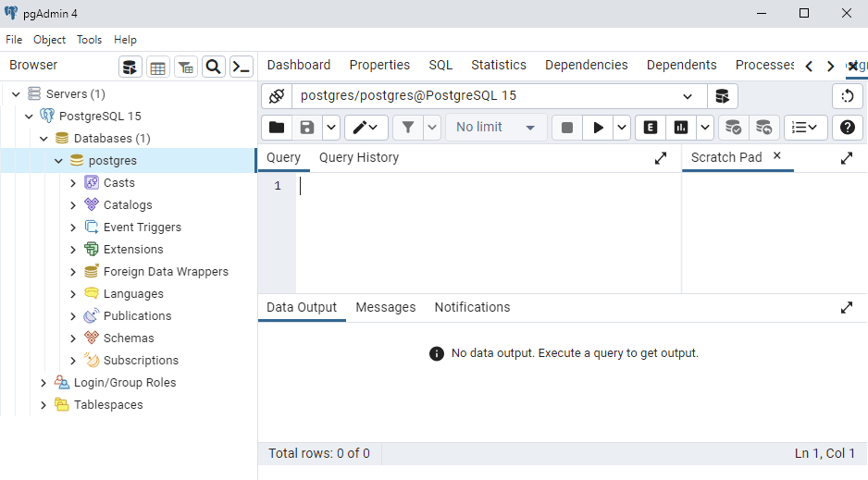868x480 pixels.
Task: Click inside the query editor line 1
Action: (481, 186)
